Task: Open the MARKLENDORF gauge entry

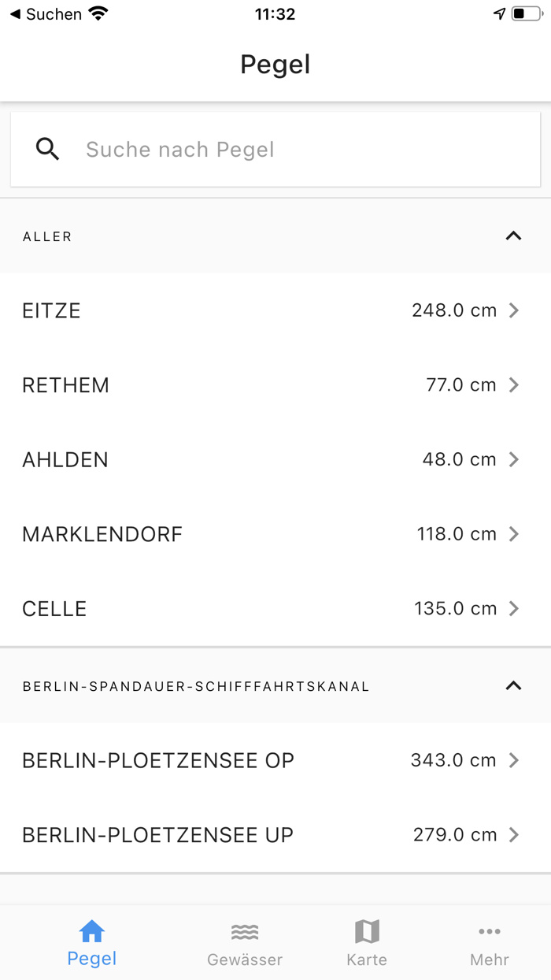Action: point(275,533)
